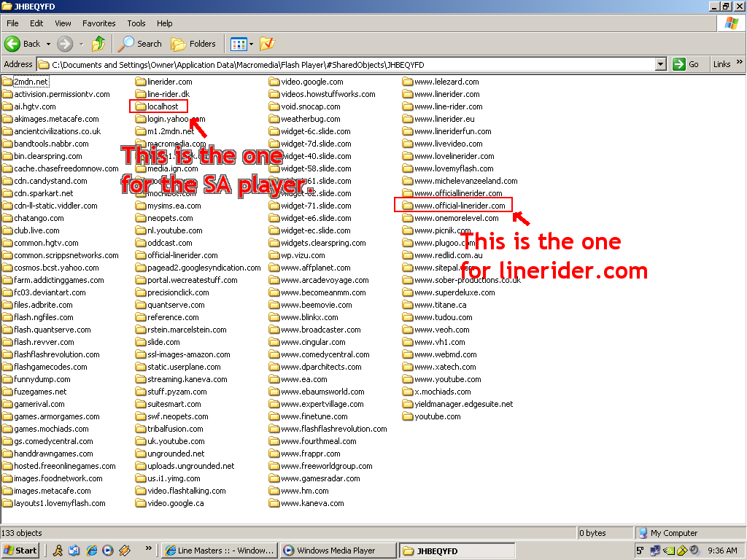Select the handdrawngames.com folder
The width and height of the screenshot is (747, 560).
coord(47,454)
